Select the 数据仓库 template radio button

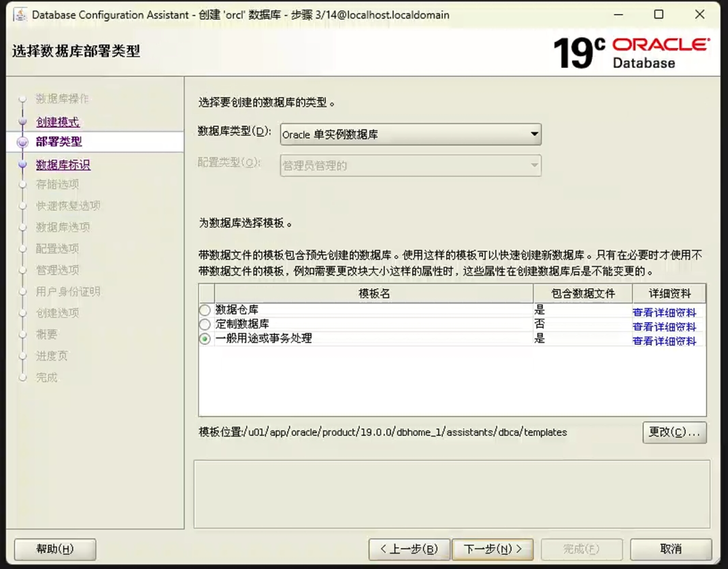(205, 310)
